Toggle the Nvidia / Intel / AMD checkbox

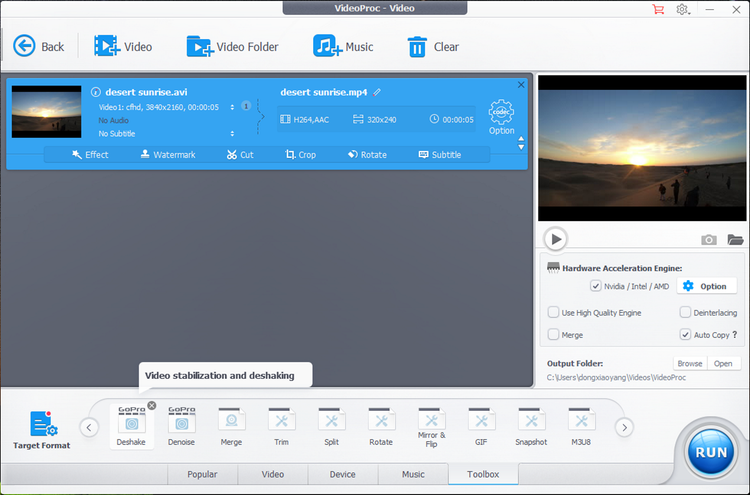coord(596,286)
